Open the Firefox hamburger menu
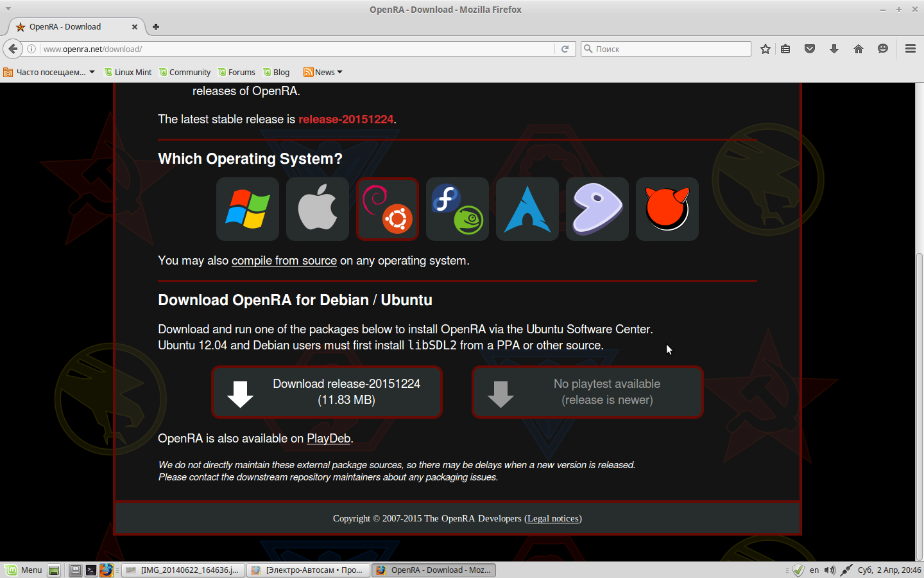Screen dimensions: 924x578 910,49
